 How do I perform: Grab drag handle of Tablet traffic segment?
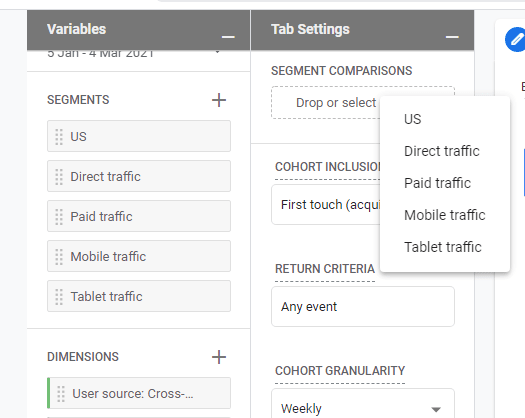[59, 296]
